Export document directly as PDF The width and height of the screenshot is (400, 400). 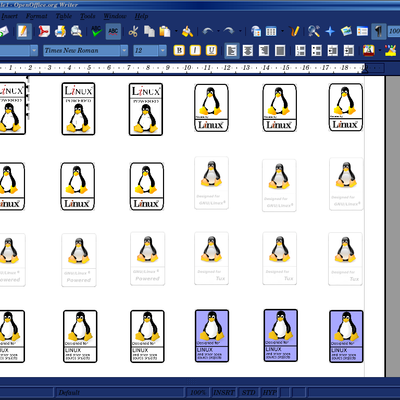click(44, 32)
